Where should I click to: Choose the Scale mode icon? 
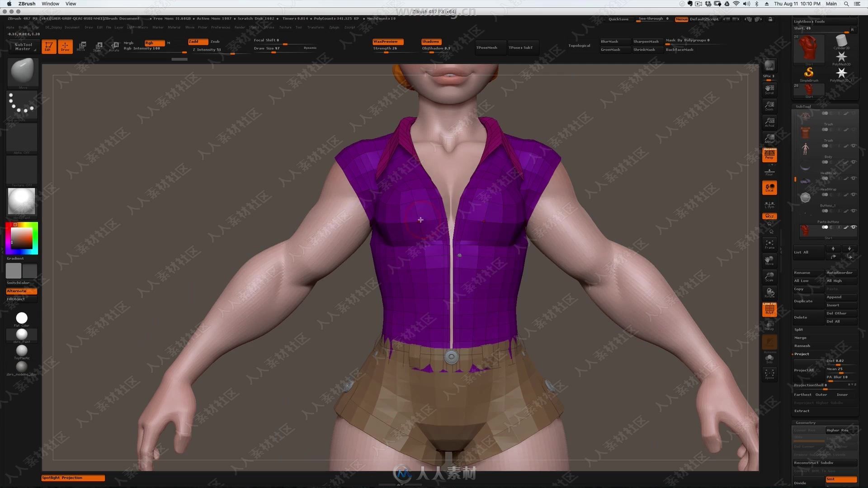98,47
